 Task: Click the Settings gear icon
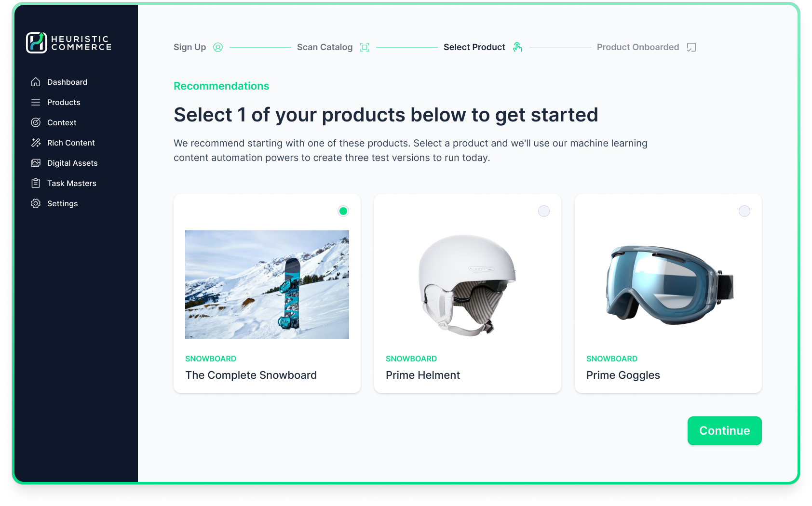pos(36,203)
